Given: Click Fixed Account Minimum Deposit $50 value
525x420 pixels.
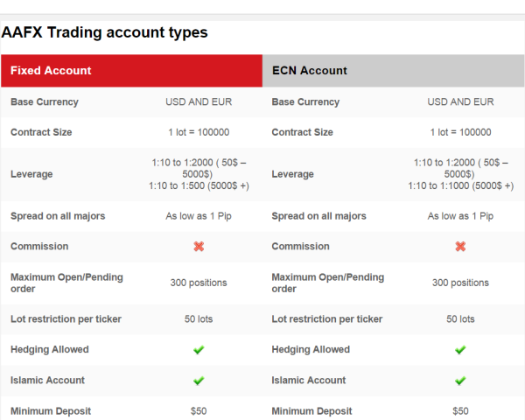Looking at the screenshot, I should click(x=199, y=411).
